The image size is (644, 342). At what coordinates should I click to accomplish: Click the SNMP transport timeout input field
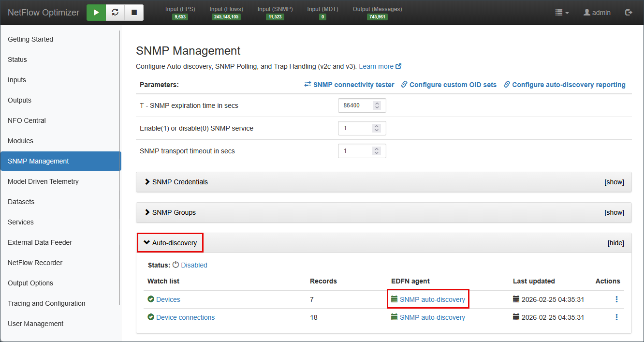coord(356,151)
